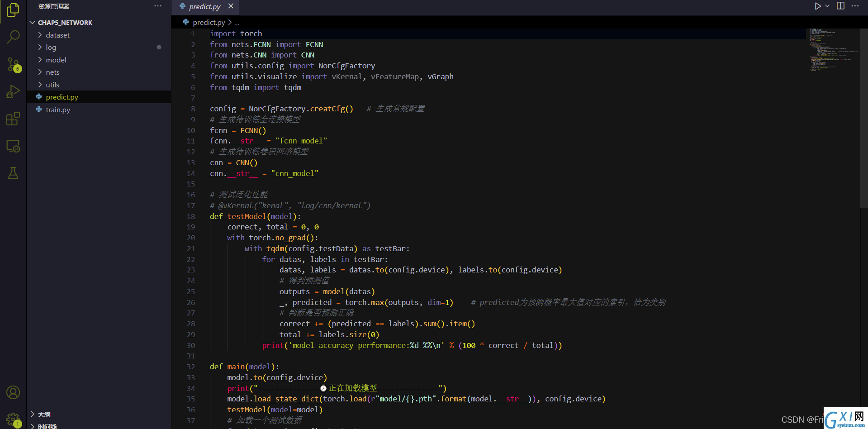This screenshot has width=868, height=429.
Task: Click the 资源管理器 explorer title
Action: (53, 6)
